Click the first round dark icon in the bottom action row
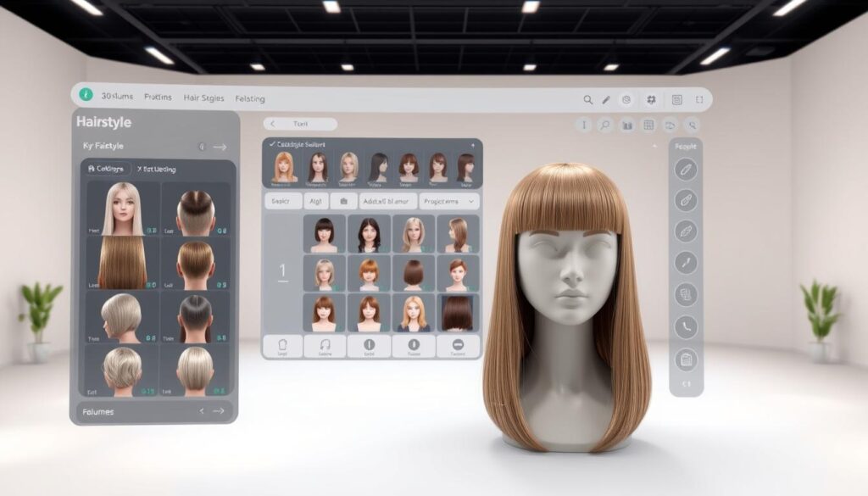This screenshot has height=496, width=868. (x=370, y=347)
